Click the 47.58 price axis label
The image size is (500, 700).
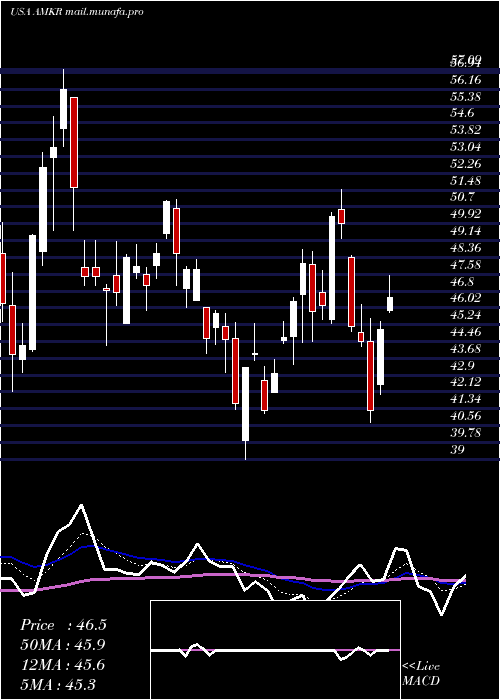[x=466, y=265]
